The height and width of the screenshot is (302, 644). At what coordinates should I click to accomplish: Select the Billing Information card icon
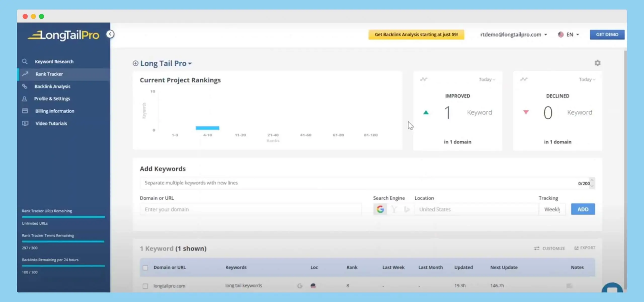25,111
